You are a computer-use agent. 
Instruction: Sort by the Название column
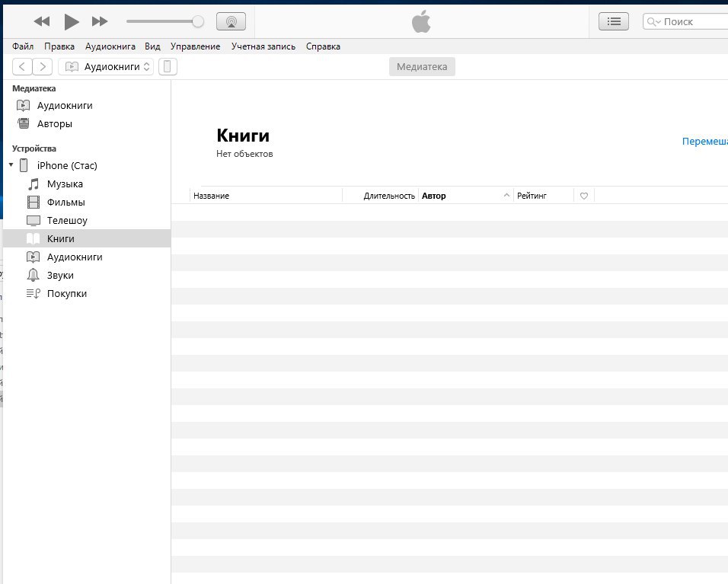(x=266, y=196)
